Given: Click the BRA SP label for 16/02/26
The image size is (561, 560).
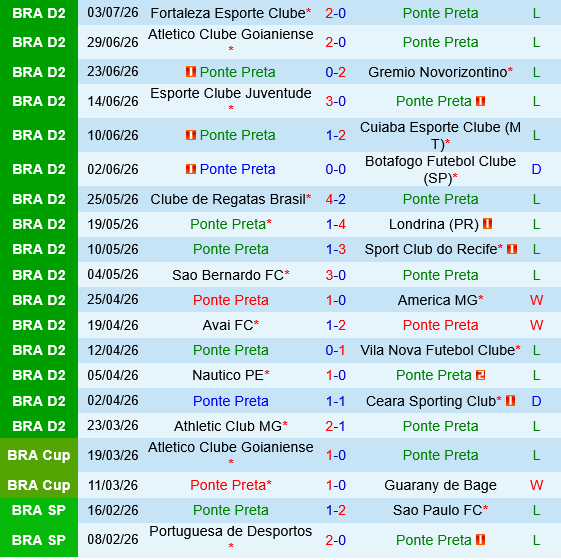Looking at the screenshot, I should pyautogui.click(x=39, y=510).
